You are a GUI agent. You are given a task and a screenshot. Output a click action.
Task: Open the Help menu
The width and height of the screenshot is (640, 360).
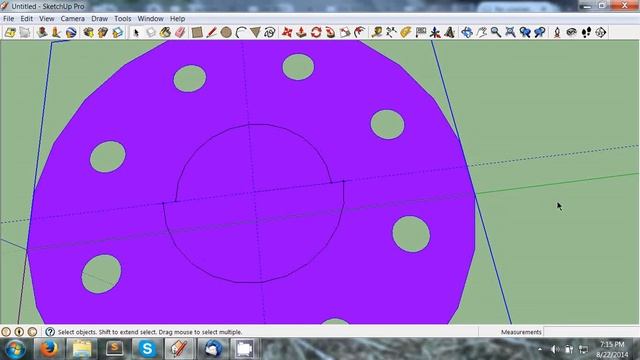(x=177, y=19)
